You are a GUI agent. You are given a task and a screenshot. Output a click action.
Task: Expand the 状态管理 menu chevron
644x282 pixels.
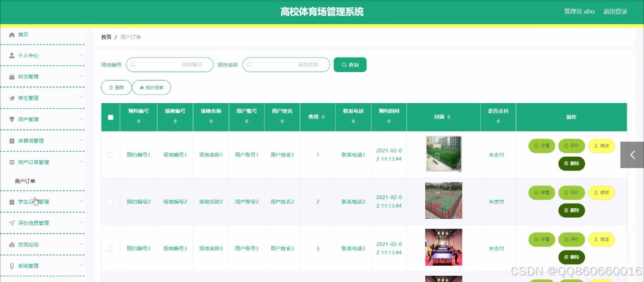[81, 76]
